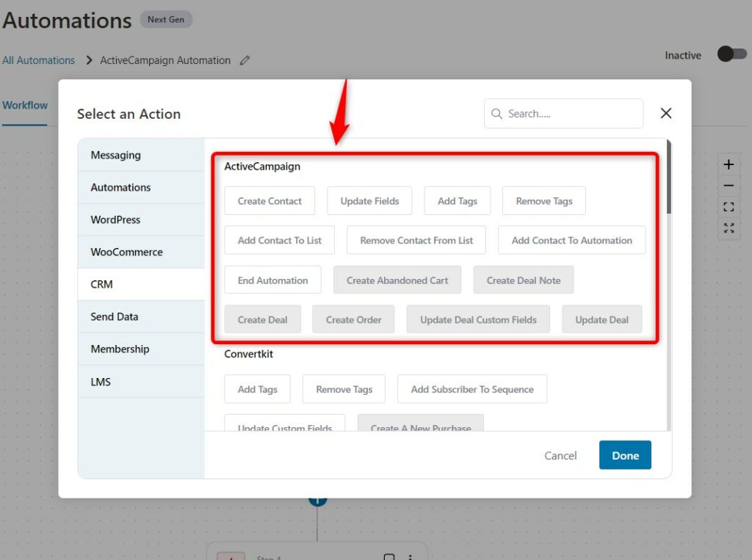Choose Create Abandoned Cart action
The image size is (752, 560).
click(397, 280)
